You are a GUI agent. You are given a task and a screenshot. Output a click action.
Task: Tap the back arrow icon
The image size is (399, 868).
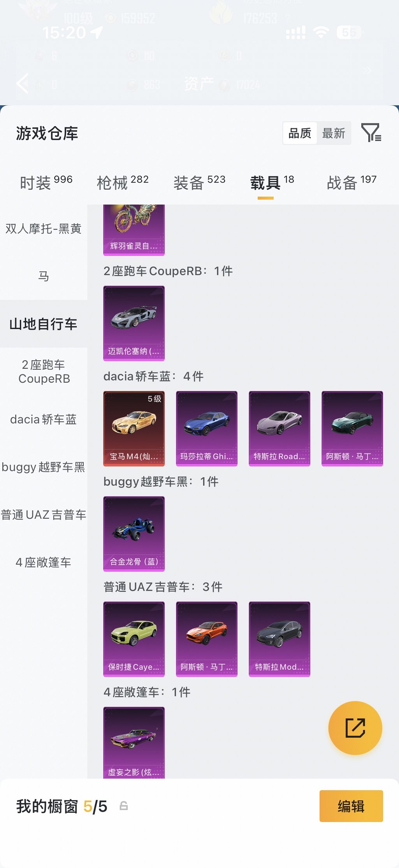click(x=22, y=83)
